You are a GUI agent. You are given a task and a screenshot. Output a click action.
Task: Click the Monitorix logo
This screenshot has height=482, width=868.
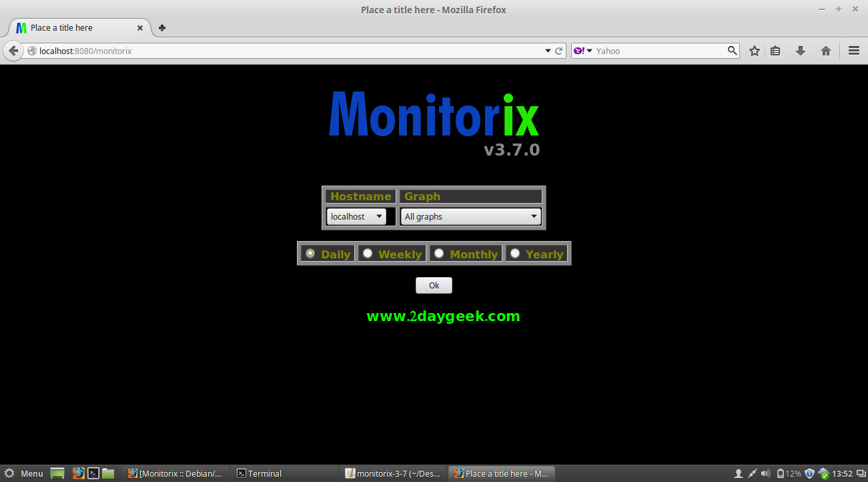click(434, 114)
